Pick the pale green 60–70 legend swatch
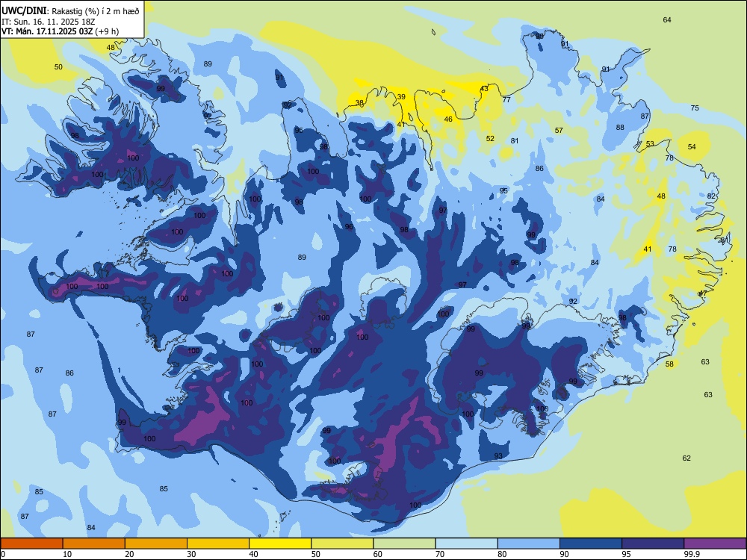Image resolution: width=747 pixels, height=560 pixels. (x=404, y=544)
